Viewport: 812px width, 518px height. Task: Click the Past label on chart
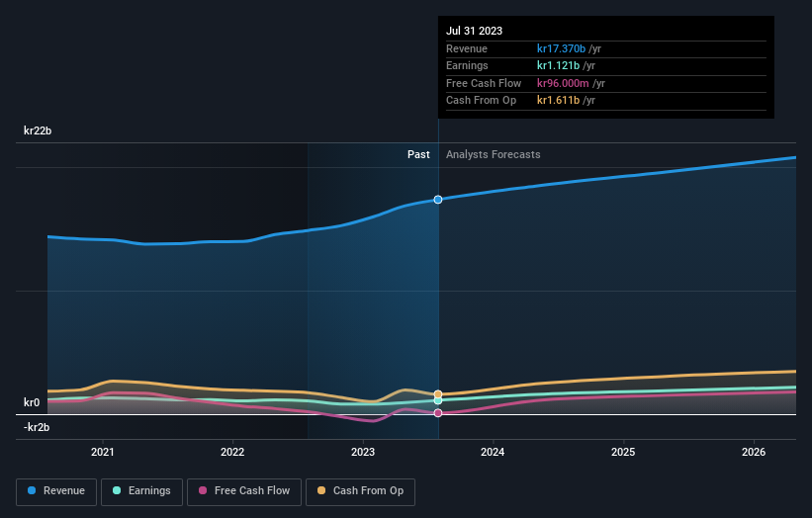[x=418, y=155]
